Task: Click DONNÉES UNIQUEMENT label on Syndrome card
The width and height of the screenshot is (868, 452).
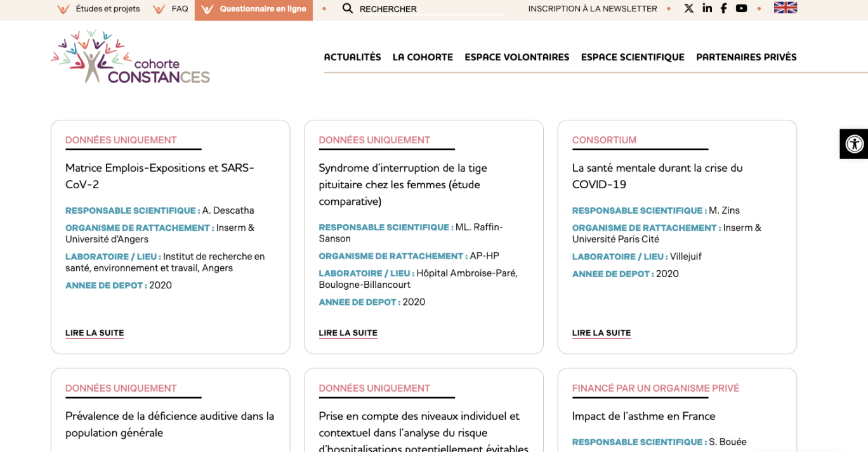Action: pyautogui.click(x=374, y=140)
